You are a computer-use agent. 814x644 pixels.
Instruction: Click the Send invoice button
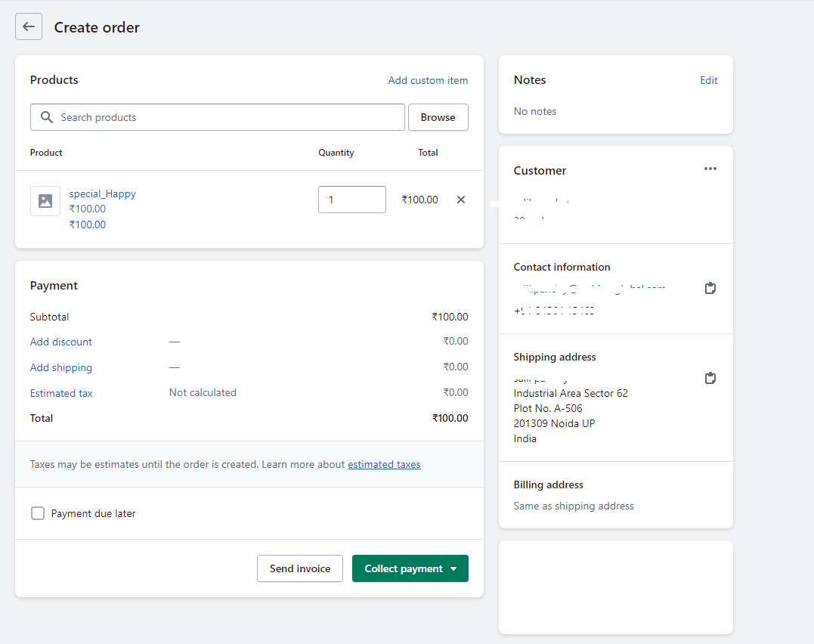(299, 568)
